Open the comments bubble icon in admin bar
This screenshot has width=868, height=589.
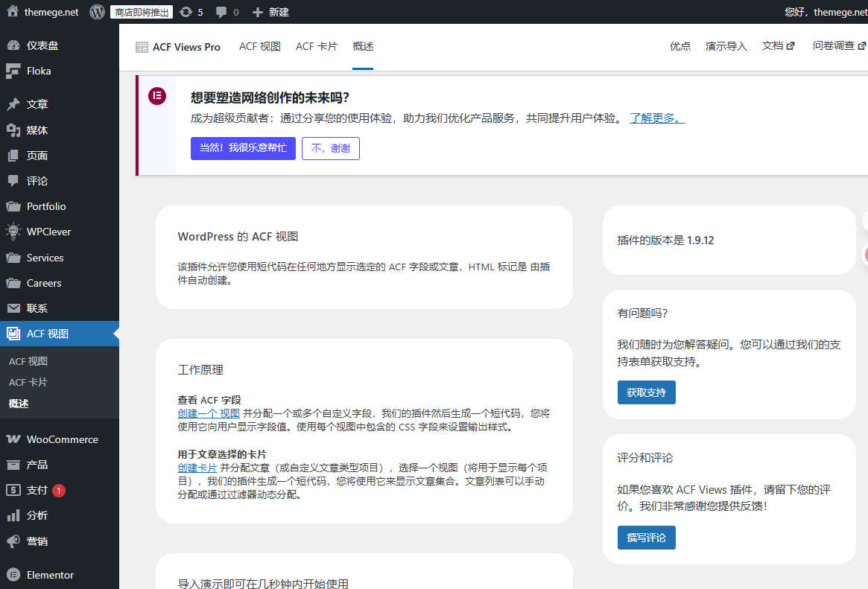pos(221,12)
